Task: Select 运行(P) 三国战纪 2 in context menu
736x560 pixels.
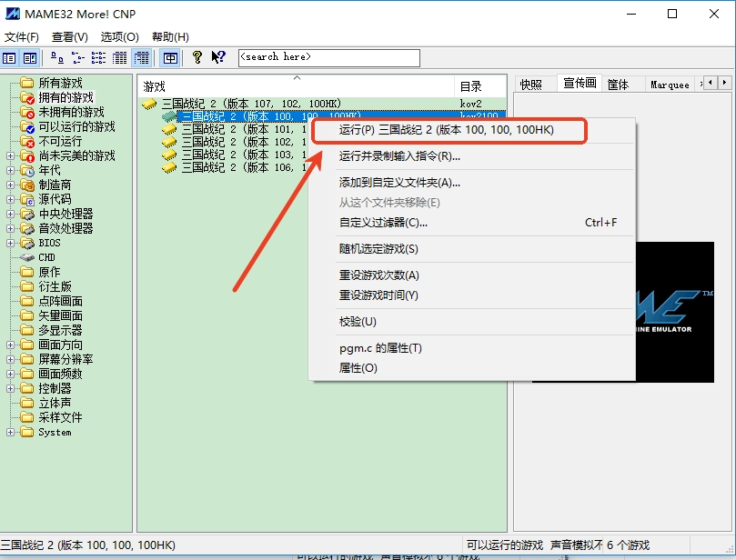Action: pyautogui.click(x=446, y=130)
